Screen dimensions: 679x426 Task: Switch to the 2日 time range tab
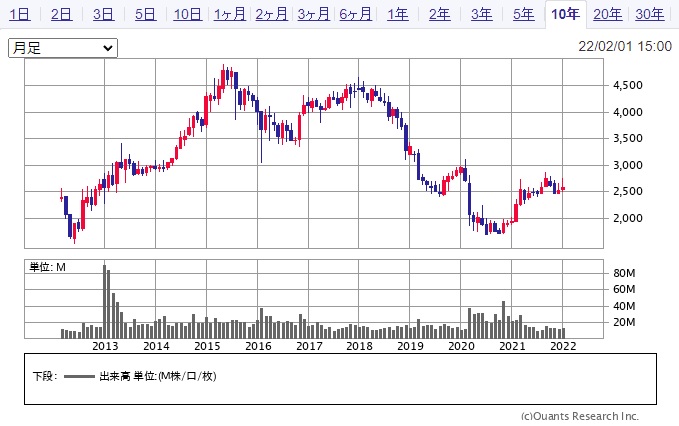[61, 14]
